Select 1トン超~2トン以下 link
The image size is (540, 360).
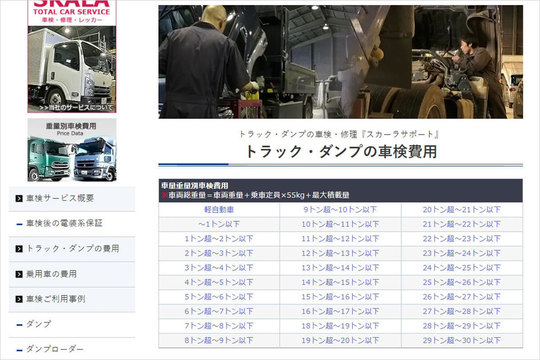(219, 239)
